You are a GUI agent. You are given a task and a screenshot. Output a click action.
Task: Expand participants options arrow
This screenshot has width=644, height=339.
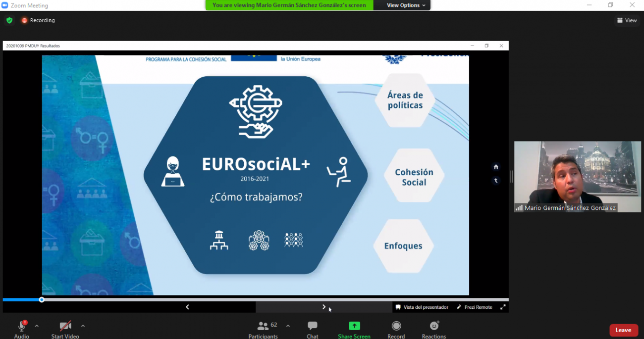tap(288, 326)
